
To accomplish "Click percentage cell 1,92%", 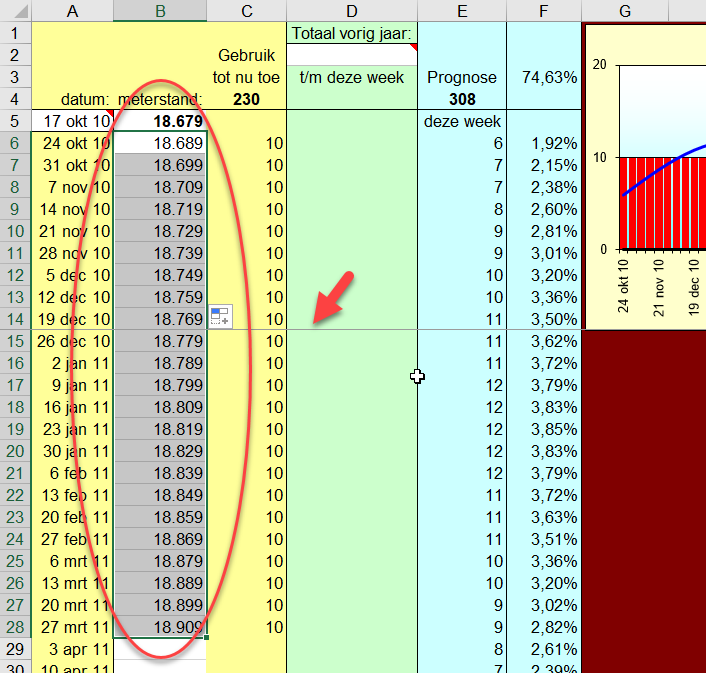I will [x=544, y=143].
